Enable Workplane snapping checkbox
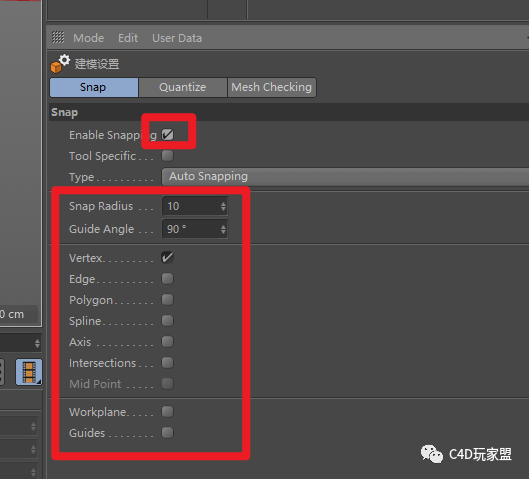The width and height of the screenshot is (529, 479). [167, 412]
